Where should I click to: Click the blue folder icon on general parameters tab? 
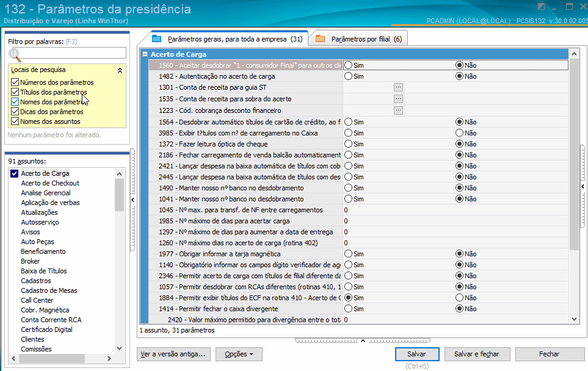tap(157, 38)
